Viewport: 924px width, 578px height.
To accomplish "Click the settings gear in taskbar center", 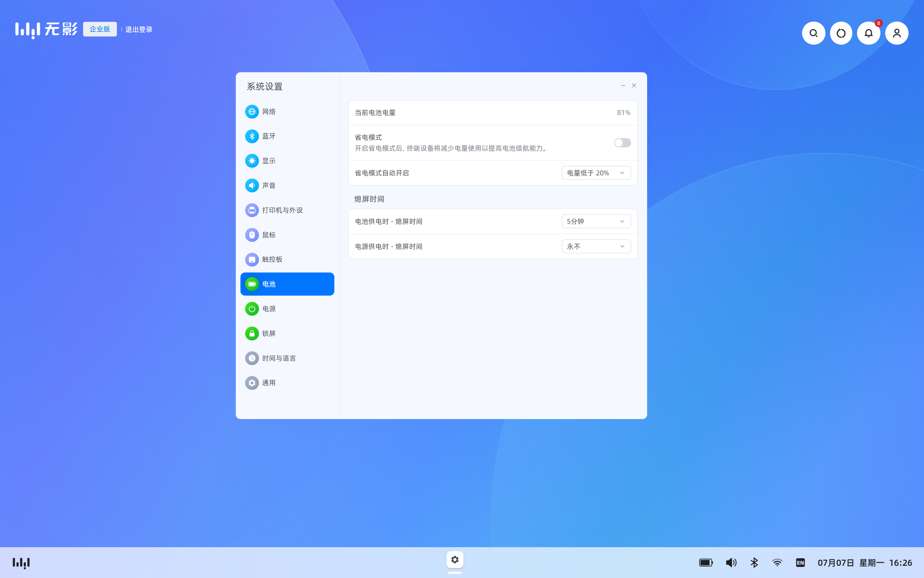I will [x=455, y=560].
